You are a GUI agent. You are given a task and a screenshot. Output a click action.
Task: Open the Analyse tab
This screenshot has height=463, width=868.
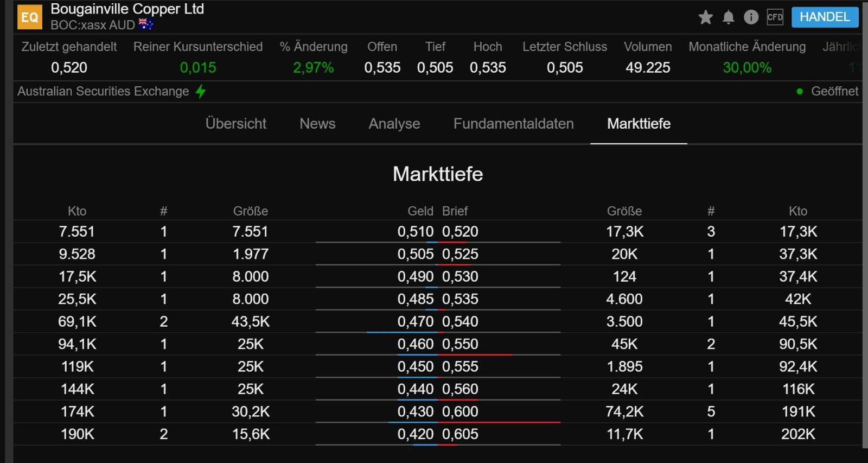pyautogui.click(x=394, y=124)
